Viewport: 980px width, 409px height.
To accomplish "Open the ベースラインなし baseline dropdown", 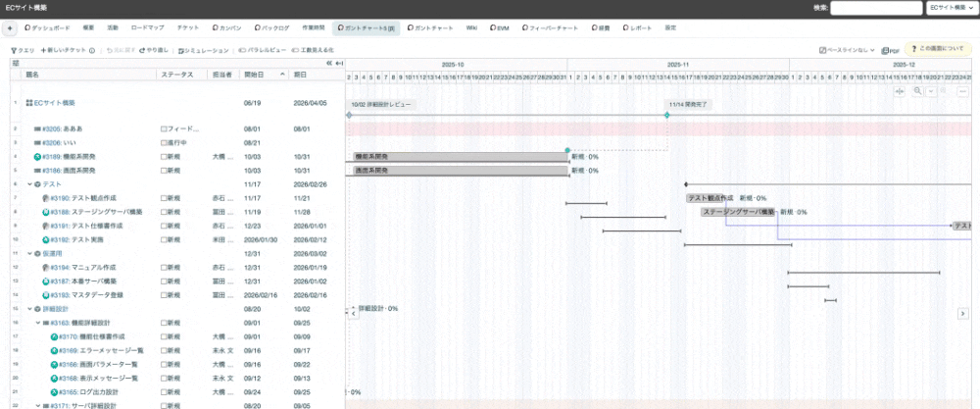I will tap(848, 49).
